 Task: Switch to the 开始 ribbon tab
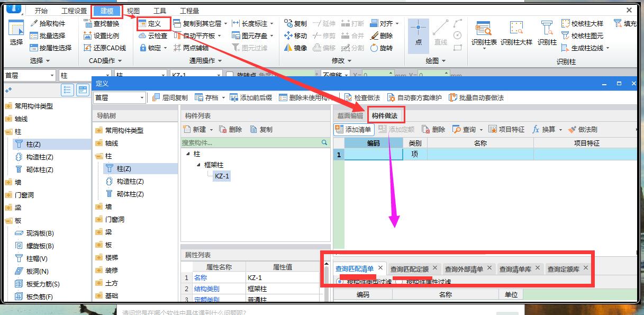click(x=41, y=11)
